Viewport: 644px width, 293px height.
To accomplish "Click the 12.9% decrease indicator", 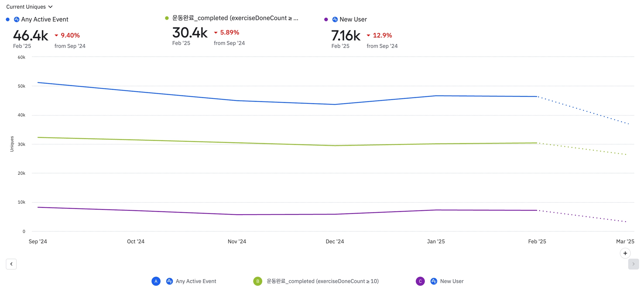I will 379,35.
